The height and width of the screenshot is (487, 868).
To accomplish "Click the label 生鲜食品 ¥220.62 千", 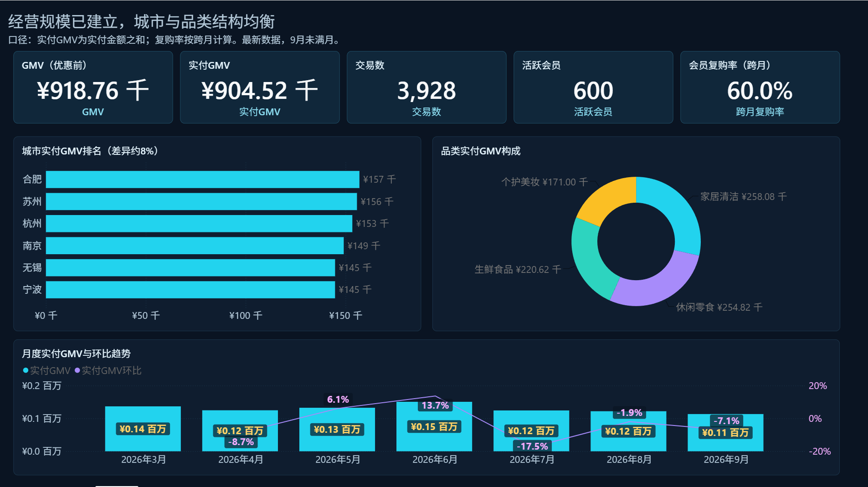I will [x=518, y=269].
